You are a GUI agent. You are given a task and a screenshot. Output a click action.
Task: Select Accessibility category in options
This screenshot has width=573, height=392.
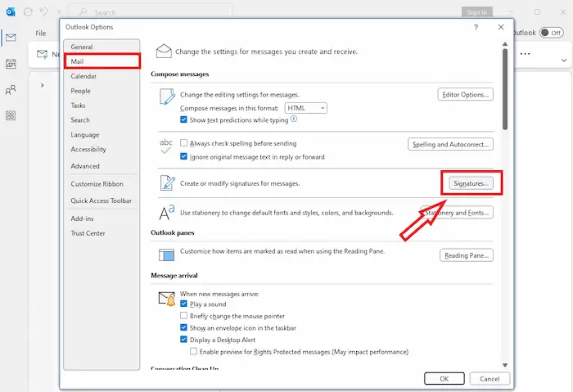click(x=102, y=149)
